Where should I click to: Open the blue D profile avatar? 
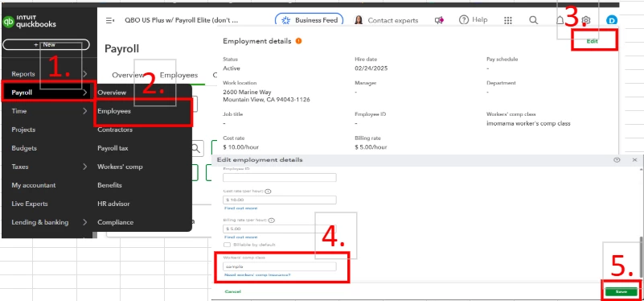[612, 20]
